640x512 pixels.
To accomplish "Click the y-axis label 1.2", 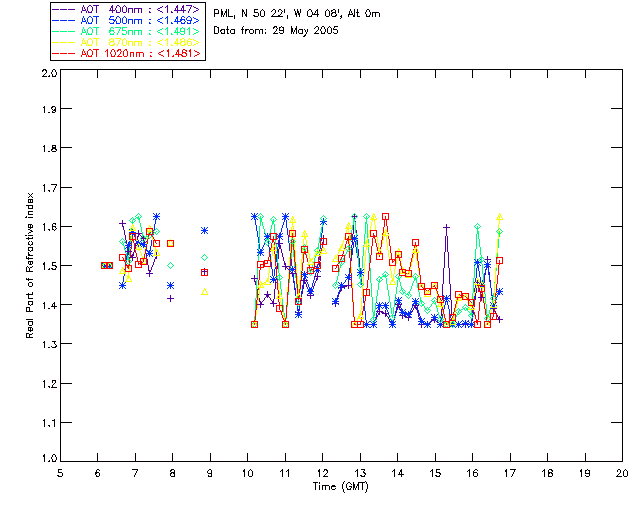I will pos(49,384).
